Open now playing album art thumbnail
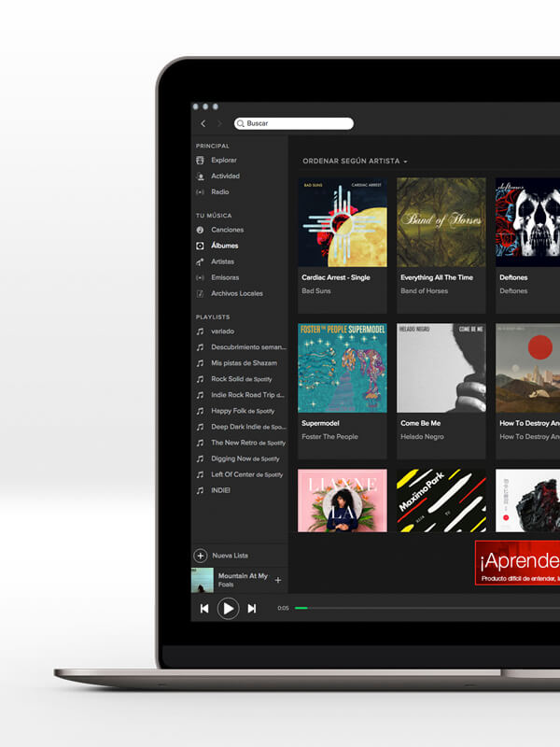The width and height of the screenshot is (560, 747). 203,580
